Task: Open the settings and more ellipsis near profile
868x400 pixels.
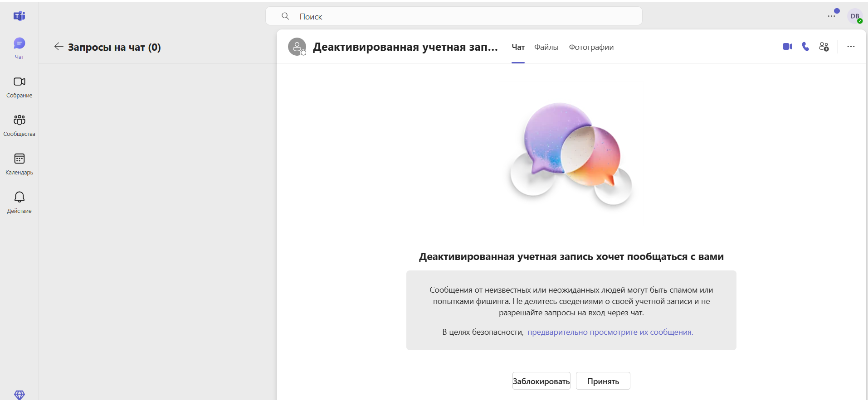Action: click(831, 16)
